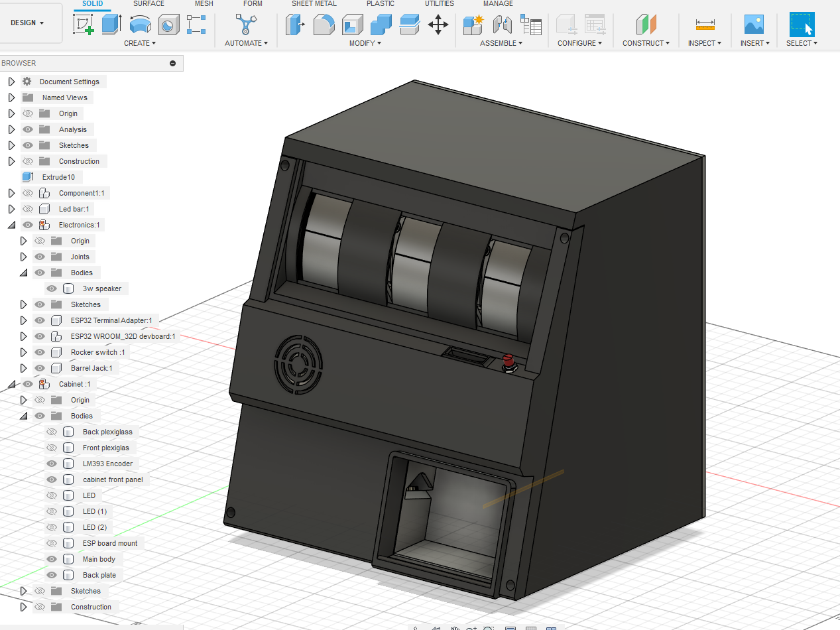Toggle visibility of LED (1) body
840x630 pixels.
point(52,511)
